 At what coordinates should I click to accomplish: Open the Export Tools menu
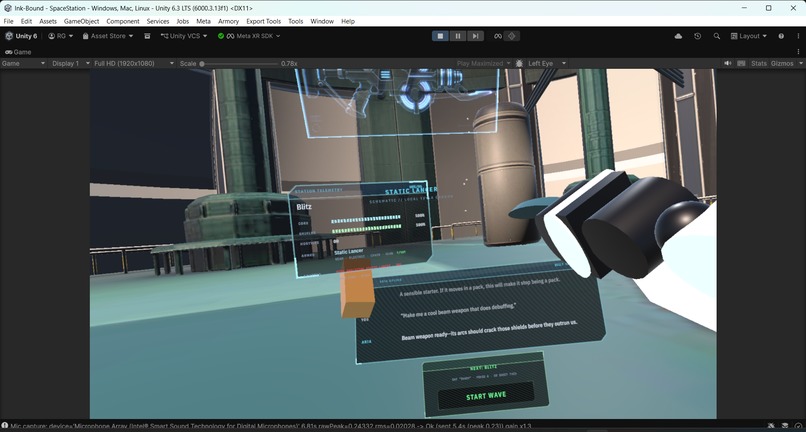pyautogui.click(x=263, y=21)
